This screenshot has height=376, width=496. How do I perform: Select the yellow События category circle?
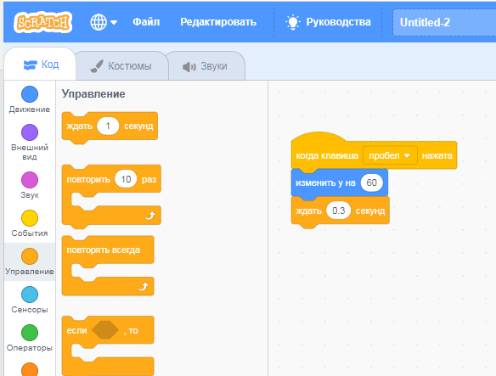point(29,218)
